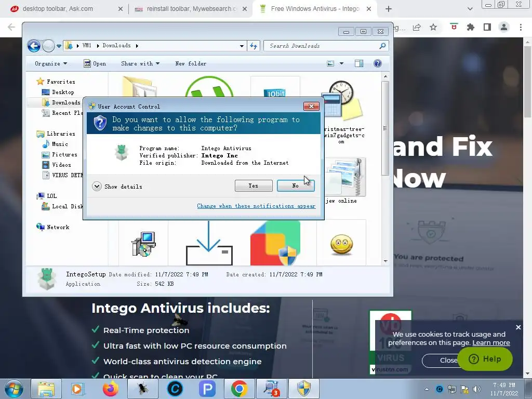Screen dimensions: 532x399
Task: Select the clock calendar gadgets file icon
Action: [x=342, y=100]
